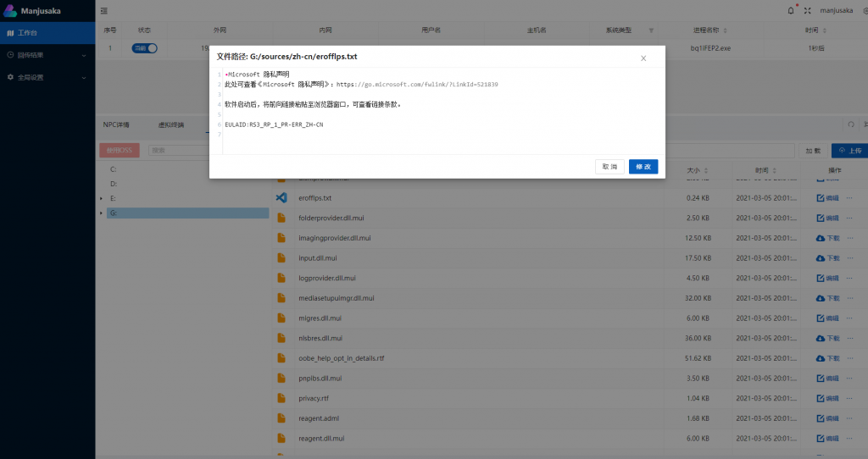Open more options for migres.dll.mui row
Image resolution: width=868 pixels, height=459 pixels.
click(849, 318)
